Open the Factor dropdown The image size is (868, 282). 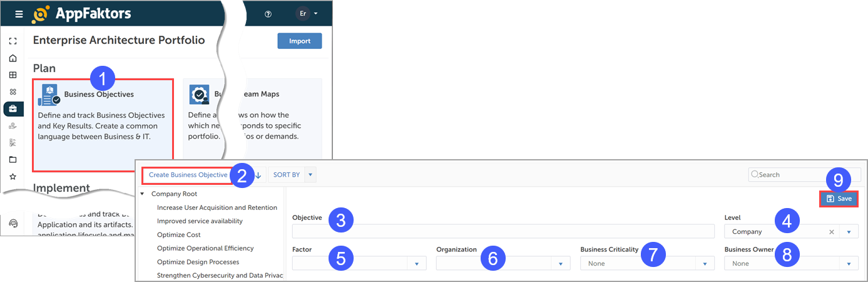click(x=359, y=264)
